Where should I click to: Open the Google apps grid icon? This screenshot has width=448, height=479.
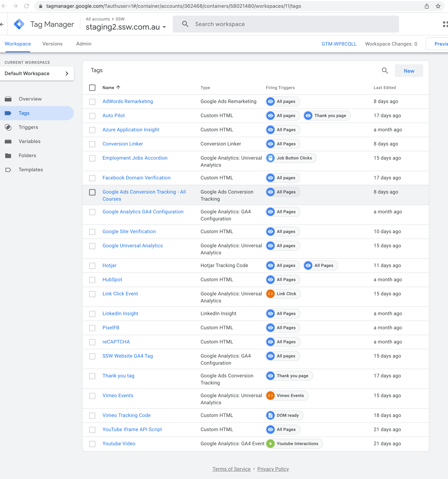(445, 24)
